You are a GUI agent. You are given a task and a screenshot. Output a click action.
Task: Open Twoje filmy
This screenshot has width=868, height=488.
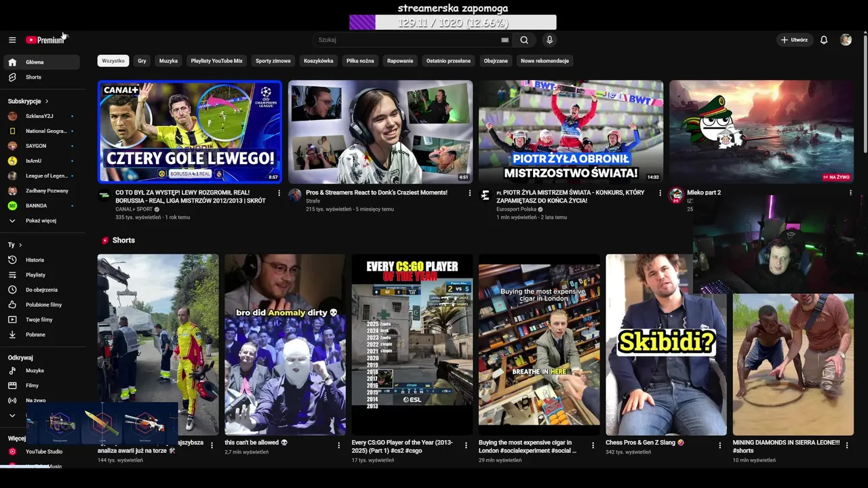pos(41,320)
